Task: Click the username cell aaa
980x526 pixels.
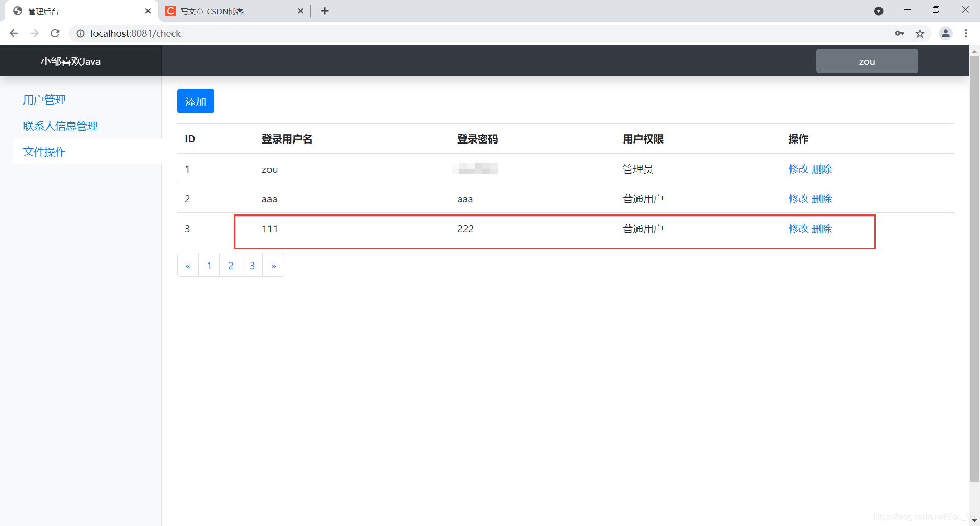Action: (269, 199)
